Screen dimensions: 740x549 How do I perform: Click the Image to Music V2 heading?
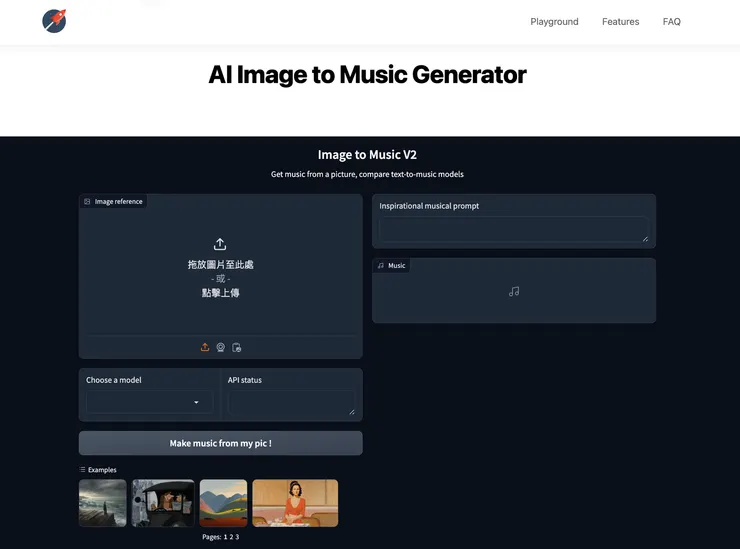click(x=367, y=155)
